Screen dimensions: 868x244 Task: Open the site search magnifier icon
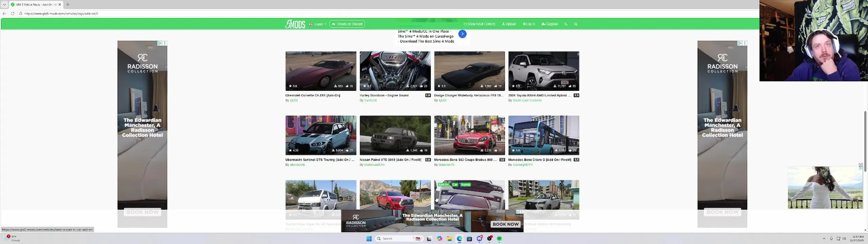(x=576, y=24)
